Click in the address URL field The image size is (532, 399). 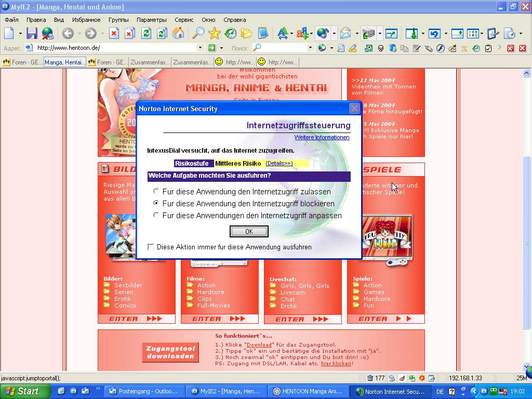(115, 48)
